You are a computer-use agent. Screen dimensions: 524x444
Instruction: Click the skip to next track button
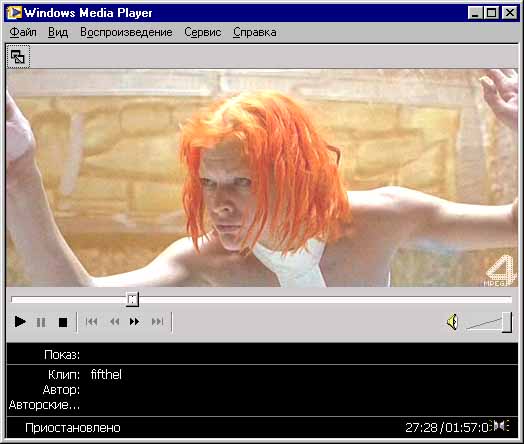(x=157, y=322)
